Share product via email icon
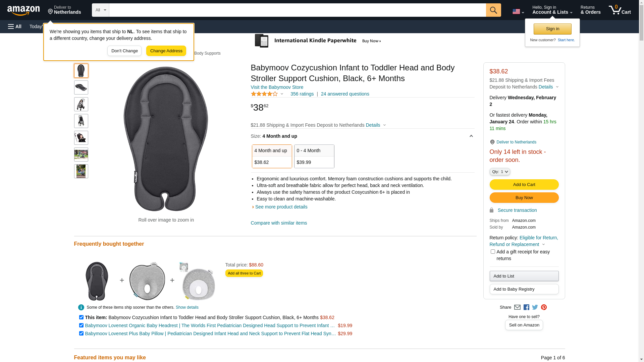This screenshot has height=362, width=644. point(517,307)
